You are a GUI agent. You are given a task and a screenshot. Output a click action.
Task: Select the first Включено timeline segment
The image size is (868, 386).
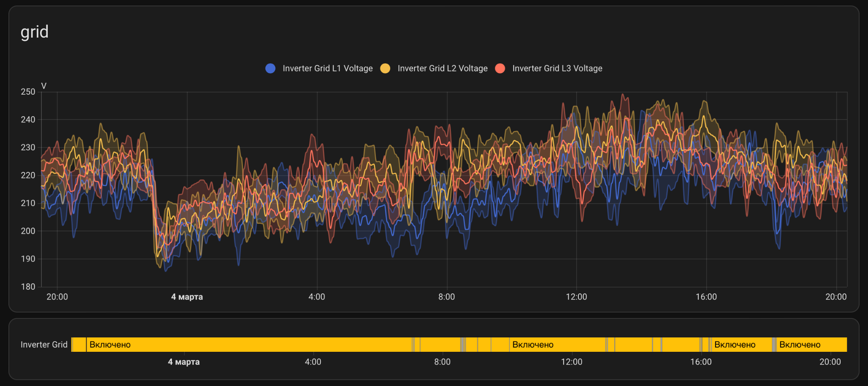pyautogui.click(x=249, y=345)
